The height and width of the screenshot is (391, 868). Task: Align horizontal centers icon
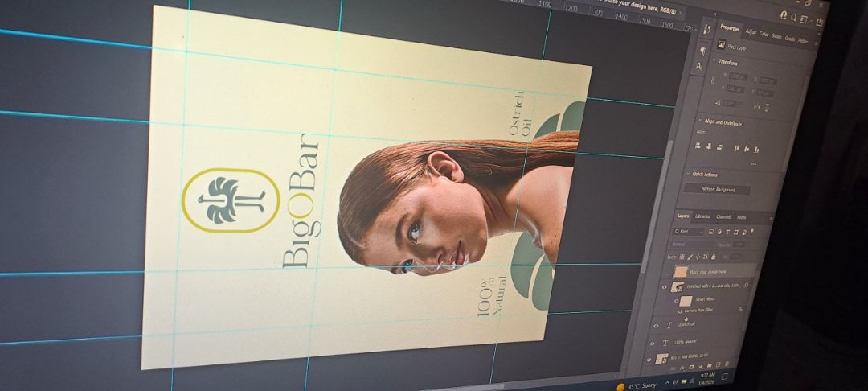coord(709,146)
